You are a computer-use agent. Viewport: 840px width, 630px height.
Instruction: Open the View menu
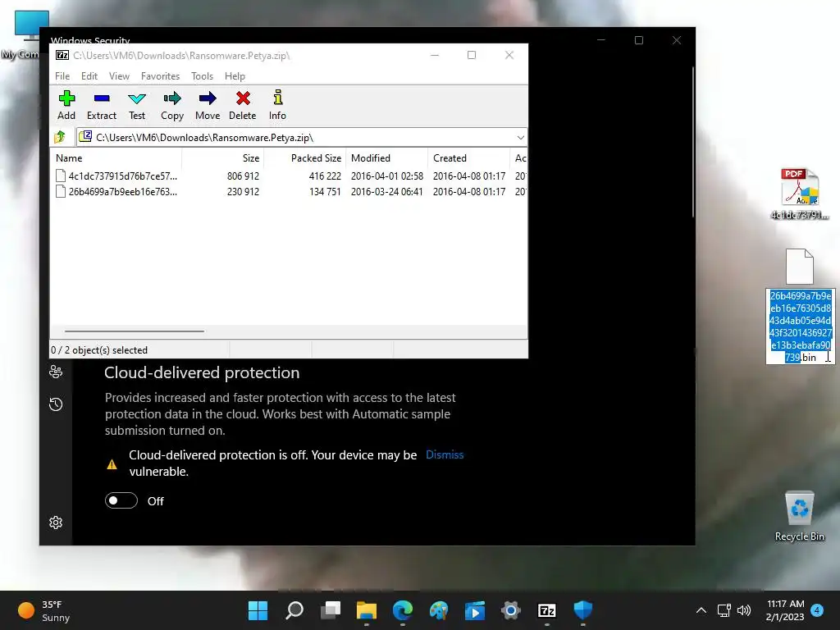119,76
